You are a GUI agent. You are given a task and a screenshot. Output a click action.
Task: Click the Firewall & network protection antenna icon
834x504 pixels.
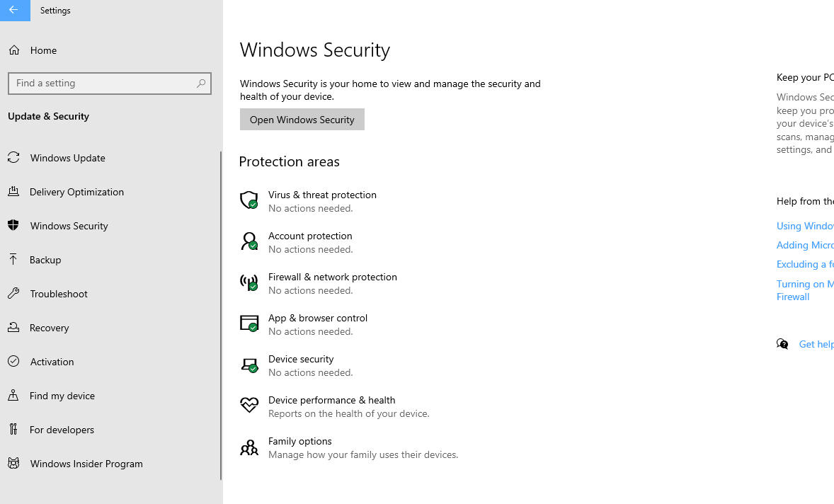[x=249, y=282]
